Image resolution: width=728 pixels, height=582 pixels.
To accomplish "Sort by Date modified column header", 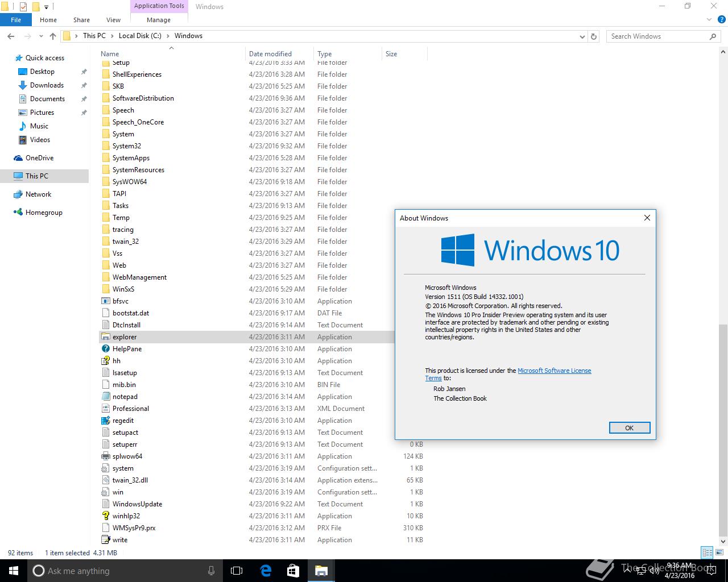I will [280, 54].
